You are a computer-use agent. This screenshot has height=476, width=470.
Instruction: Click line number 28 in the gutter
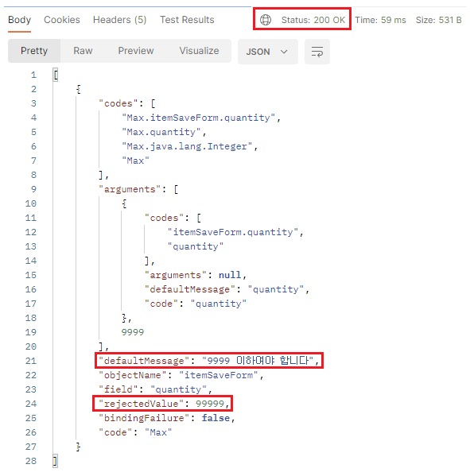tap(31, 461)
